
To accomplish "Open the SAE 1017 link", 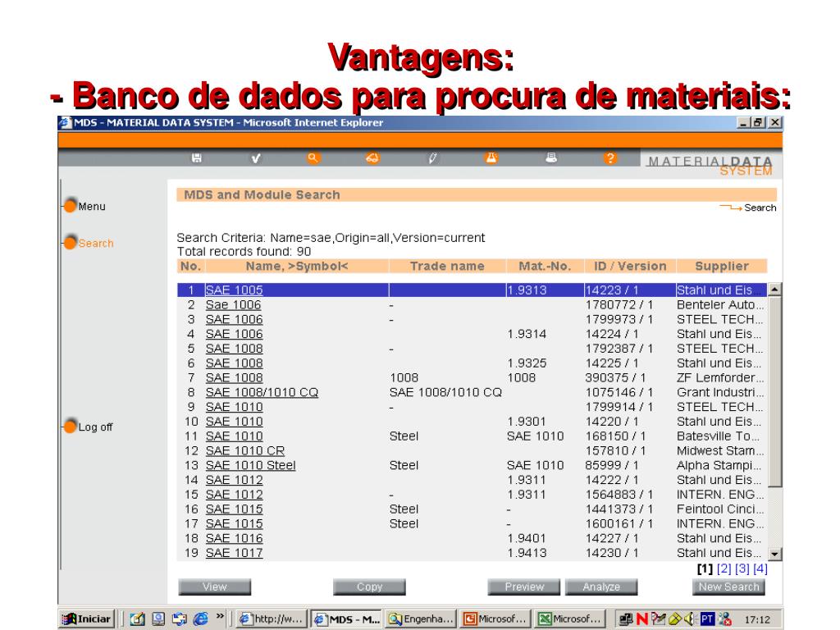I will [x=234, y=553].
